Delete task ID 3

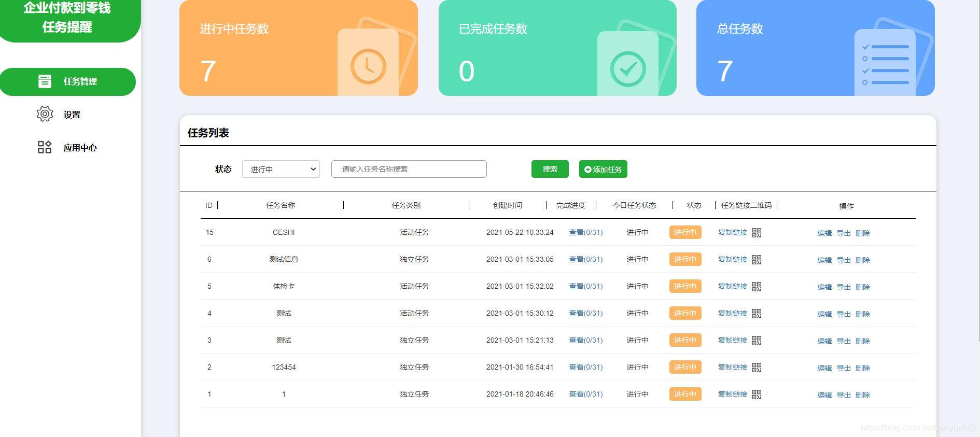point(863,341)
